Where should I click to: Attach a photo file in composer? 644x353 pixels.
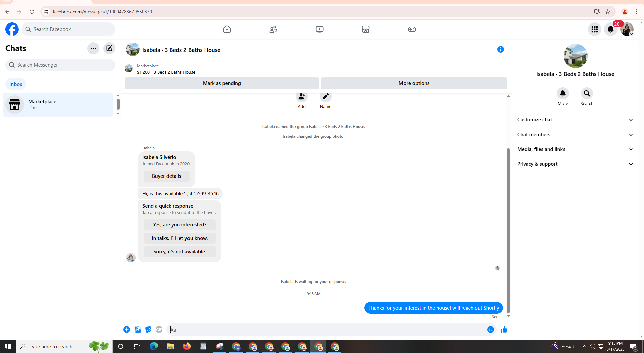click(138, 330)
